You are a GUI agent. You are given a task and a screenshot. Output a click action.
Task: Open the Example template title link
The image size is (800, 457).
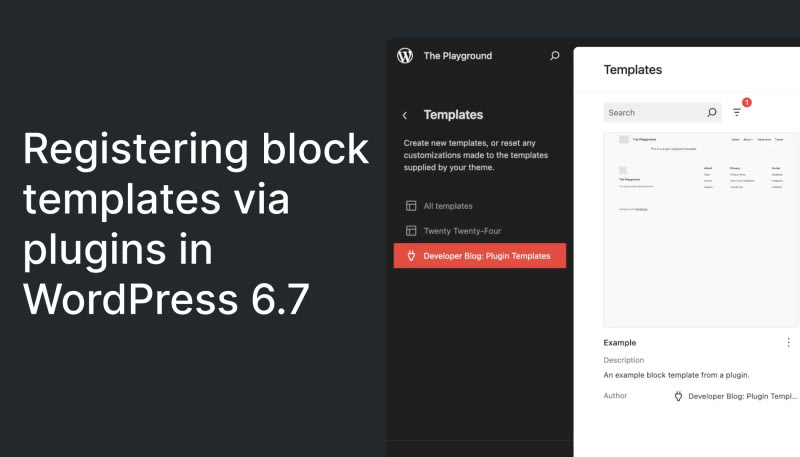click(x=620, y=343)
